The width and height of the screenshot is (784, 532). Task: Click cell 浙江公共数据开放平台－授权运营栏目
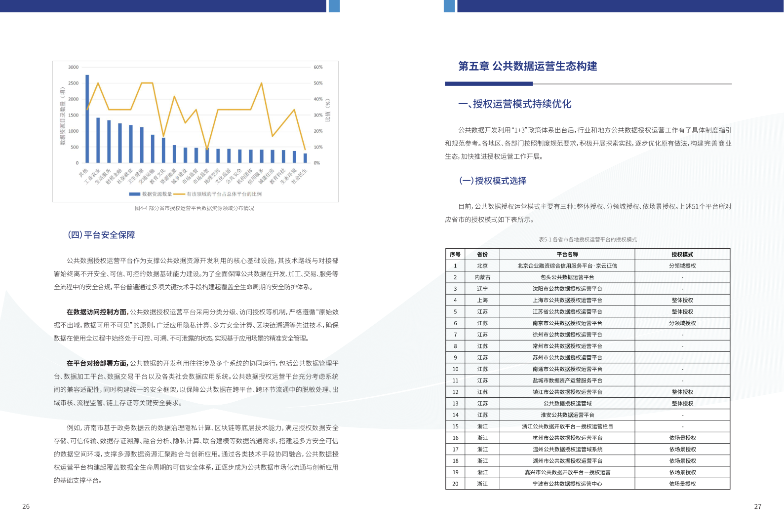pos(567,426)
